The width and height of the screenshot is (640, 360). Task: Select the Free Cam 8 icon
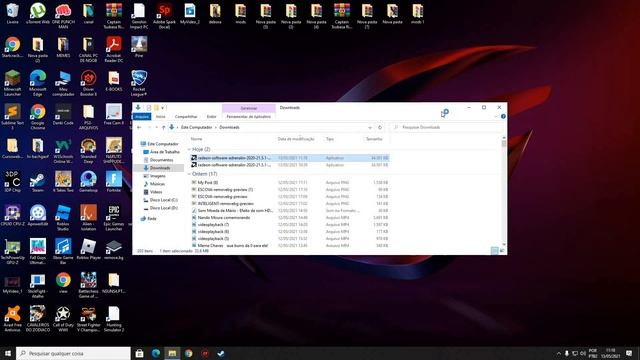(113, 114)
